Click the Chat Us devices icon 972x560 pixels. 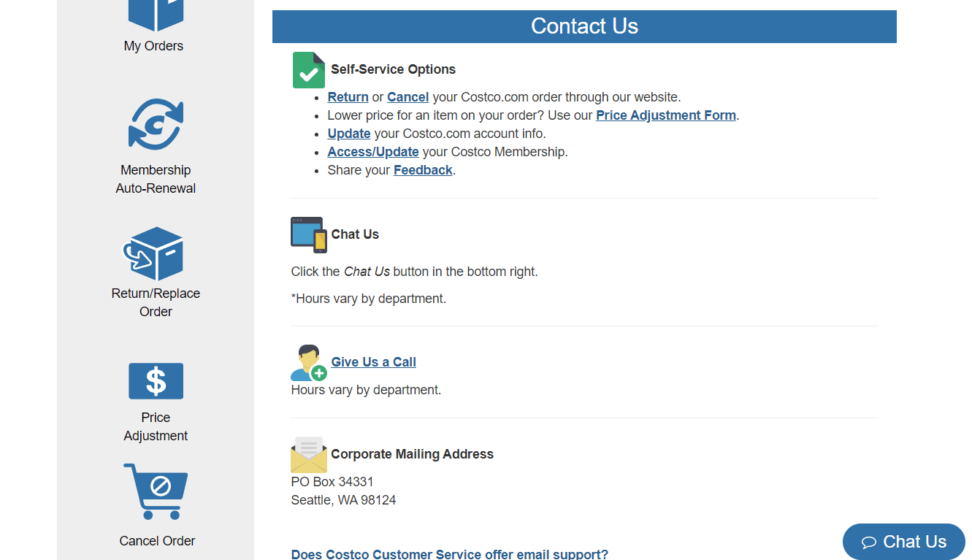(x=309, y=234)
